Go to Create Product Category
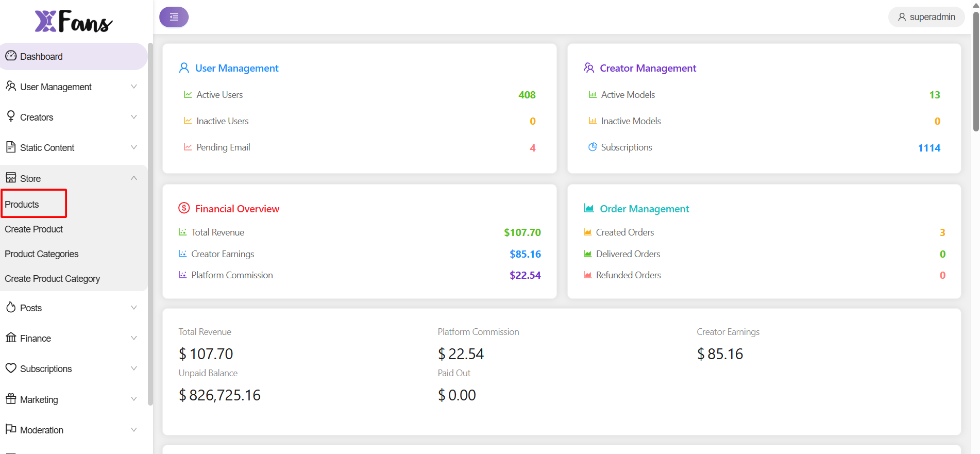Image resolution: width=980 pixels, height=454 pixels. click(x=53, y=279)
